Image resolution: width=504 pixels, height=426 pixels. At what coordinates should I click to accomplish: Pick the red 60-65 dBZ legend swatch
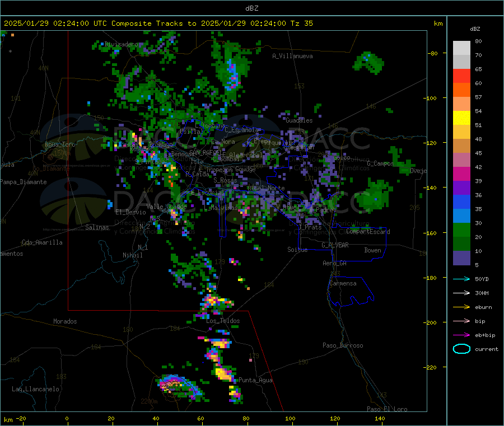coord(461,76)
